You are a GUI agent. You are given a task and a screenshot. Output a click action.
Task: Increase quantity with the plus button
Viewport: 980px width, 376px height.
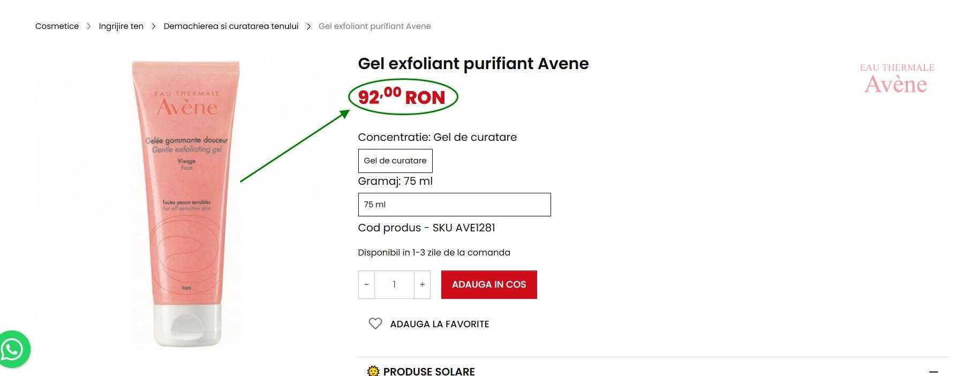pyautogui.click(x=422, y=284)
